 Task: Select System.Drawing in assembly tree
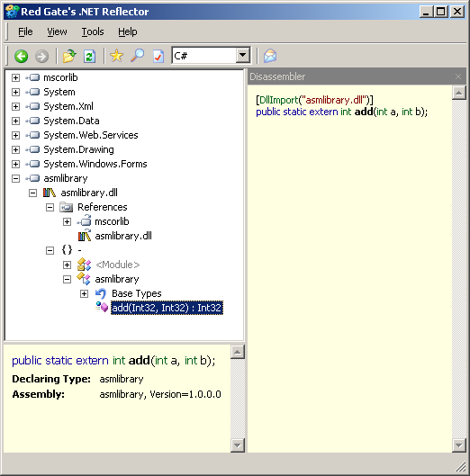78,149
